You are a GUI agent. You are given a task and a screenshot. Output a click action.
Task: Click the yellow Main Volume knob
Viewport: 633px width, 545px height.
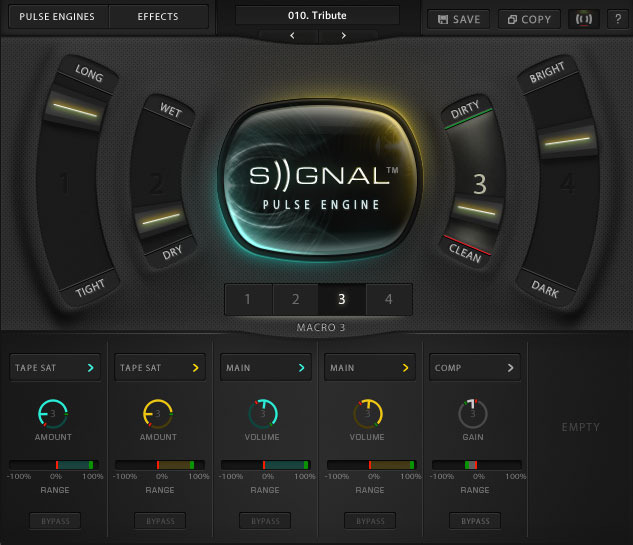coord(368,414)
